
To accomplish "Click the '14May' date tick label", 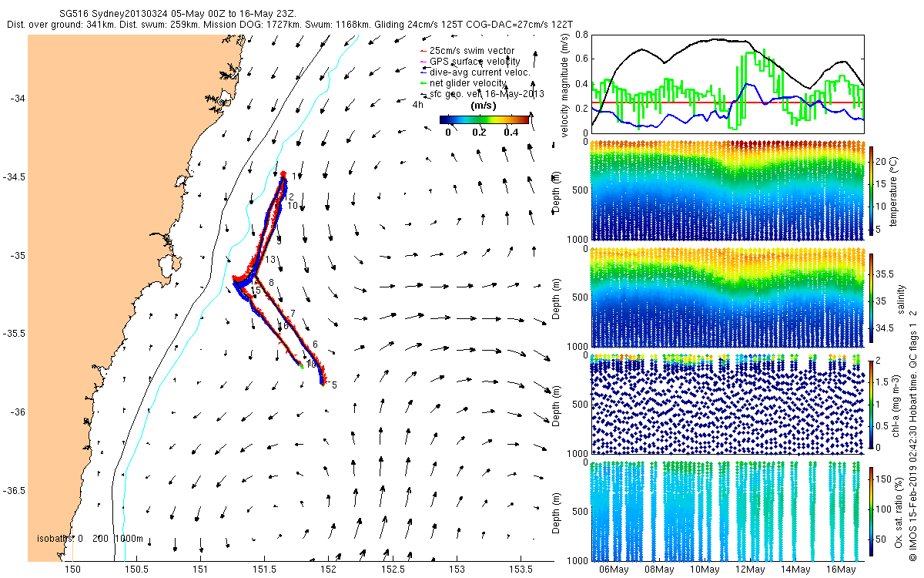I will (x=795, y=570).
